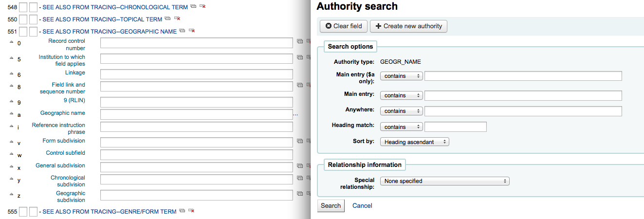Cancel the authority search
Image resolution: width=644 pixels, height=219 pixels.
[362, 206]
